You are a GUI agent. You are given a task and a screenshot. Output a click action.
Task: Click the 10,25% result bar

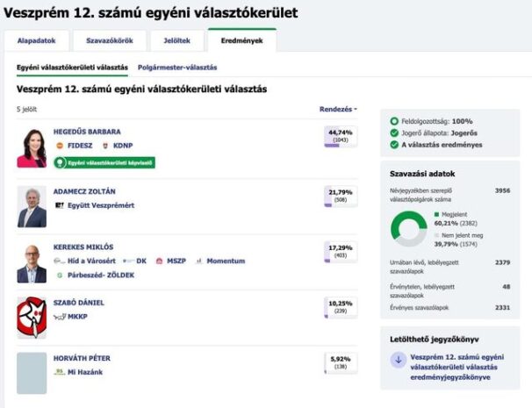click(341, 308)
